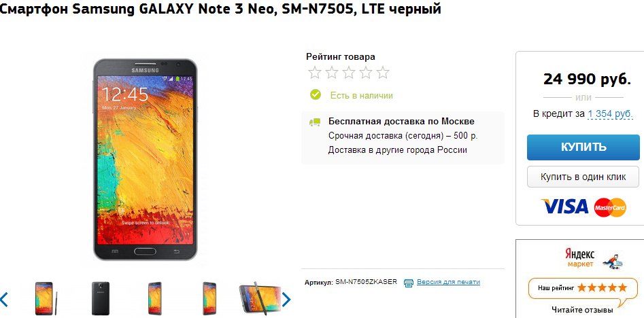This screenshot has height=318, width=644.
Task: Show previous thumbnails with left arrow
Action: [x=4, y=300]
